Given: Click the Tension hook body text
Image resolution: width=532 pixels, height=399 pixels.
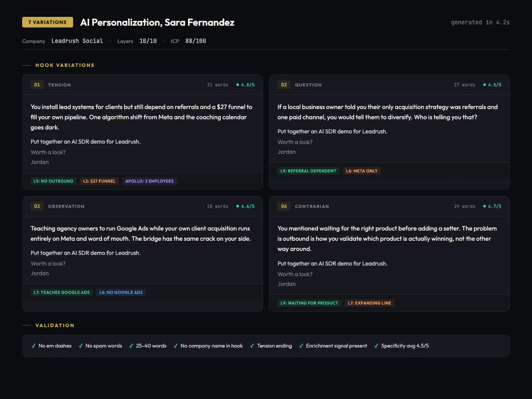Looking at the screenshot, I should (x=141, y=117).
